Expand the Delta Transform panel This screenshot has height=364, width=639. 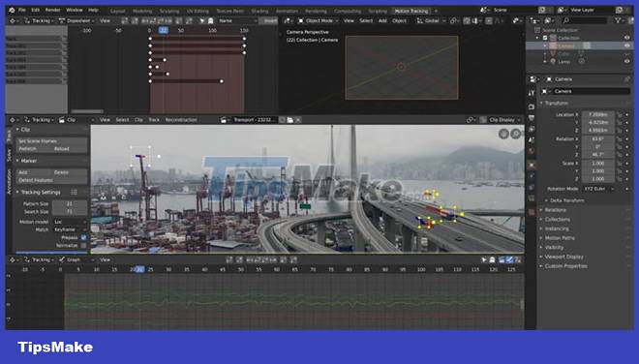click(x=566, y=200)
